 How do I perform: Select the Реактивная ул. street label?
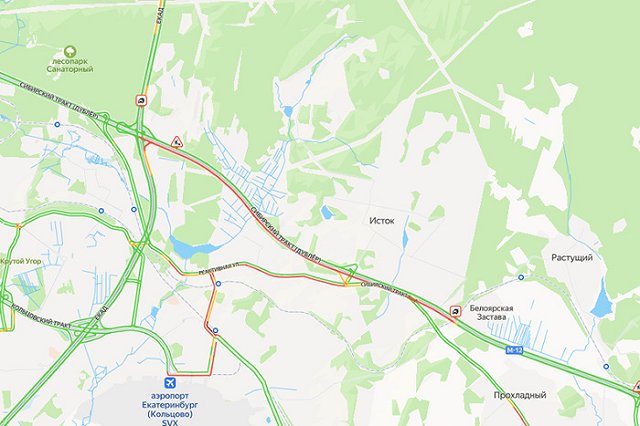pos(218,268)
